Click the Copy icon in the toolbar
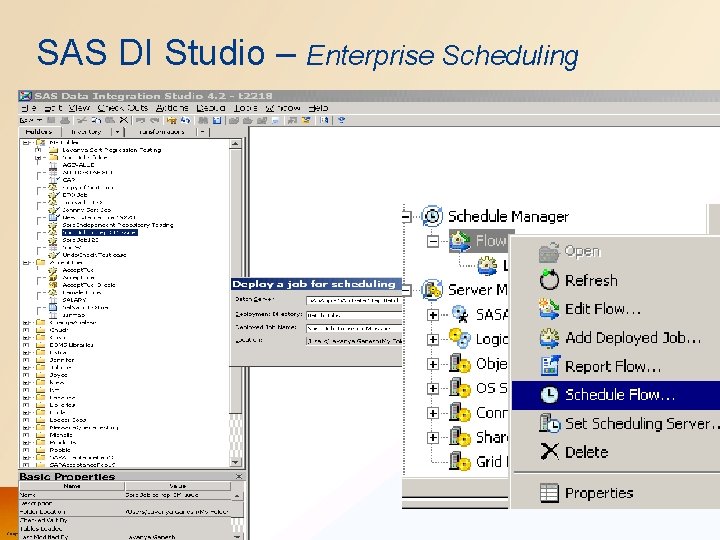The width and height of the screenshot is (720, 540). 96,120
